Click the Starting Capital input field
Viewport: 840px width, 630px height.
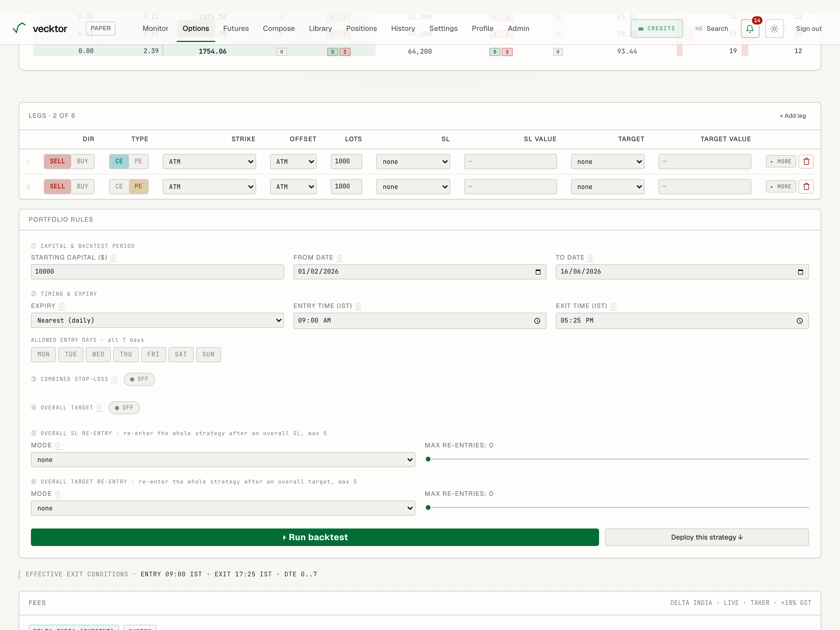tap(157, 272)
